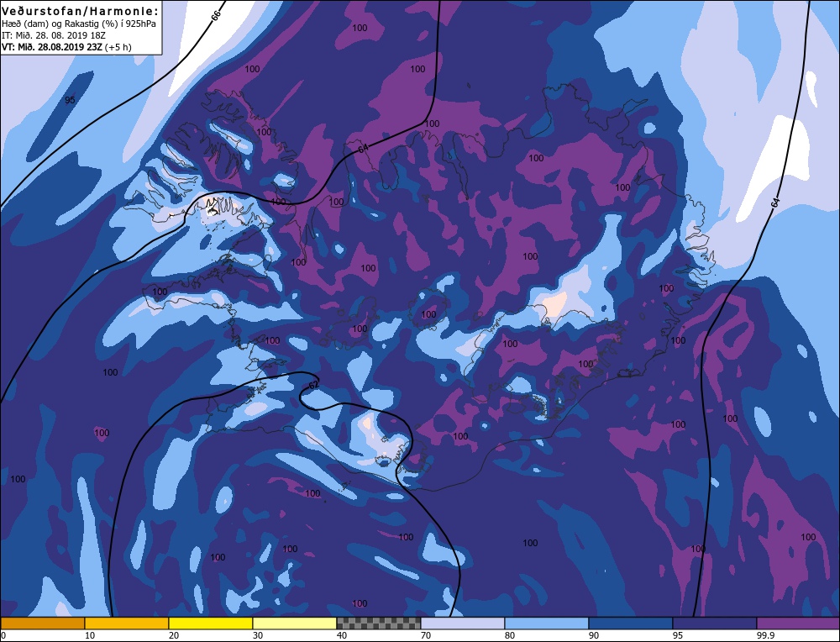
Task: Click legend scale label "20"
Action: click(x=174, y=635)
